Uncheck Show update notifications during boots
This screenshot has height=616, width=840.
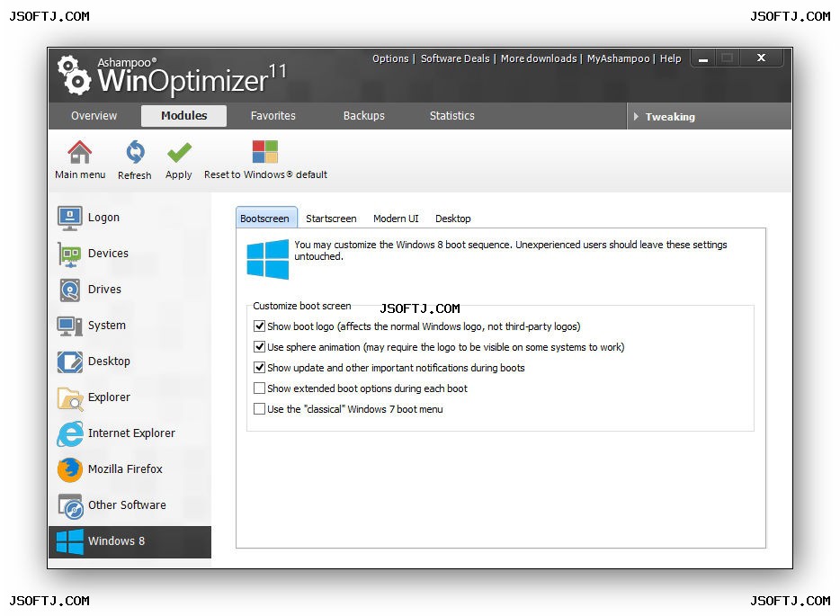259,367
